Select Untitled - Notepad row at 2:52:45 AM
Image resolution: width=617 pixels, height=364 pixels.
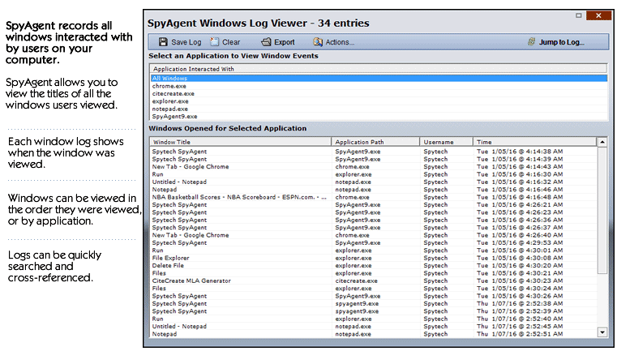pos(373,326)
